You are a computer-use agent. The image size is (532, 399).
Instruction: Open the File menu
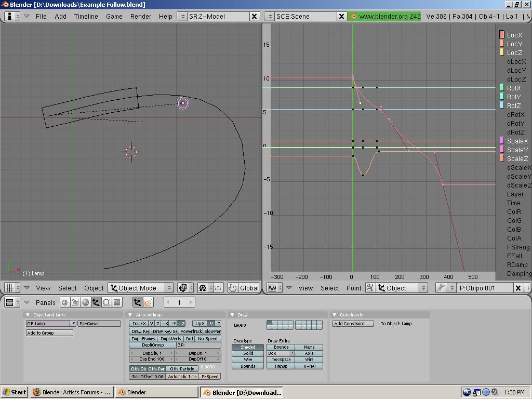(41, 16)
